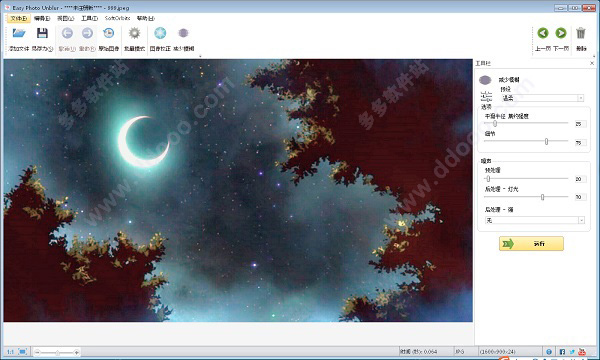Close the tool panel with its X

click(x=592, y=63)
